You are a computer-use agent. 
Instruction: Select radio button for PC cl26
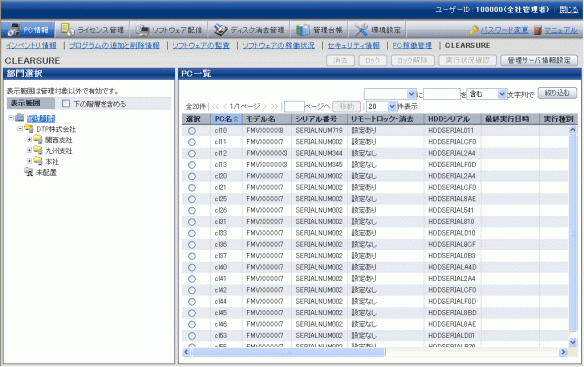coord(192,211)
